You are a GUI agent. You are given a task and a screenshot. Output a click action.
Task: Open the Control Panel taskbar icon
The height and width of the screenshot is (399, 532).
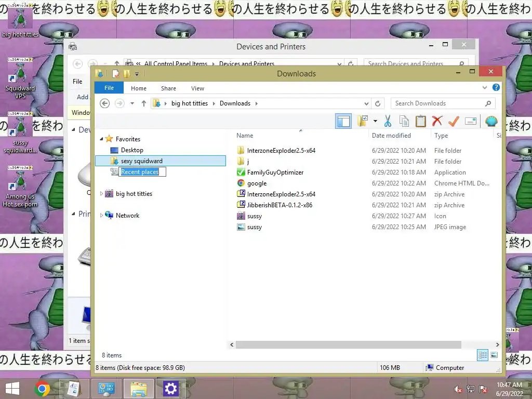coord(106,389)
